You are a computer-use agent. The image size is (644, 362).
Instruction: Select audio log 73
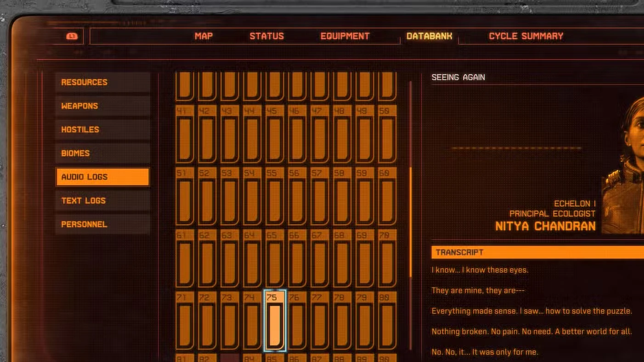click(x=230, y=321)
